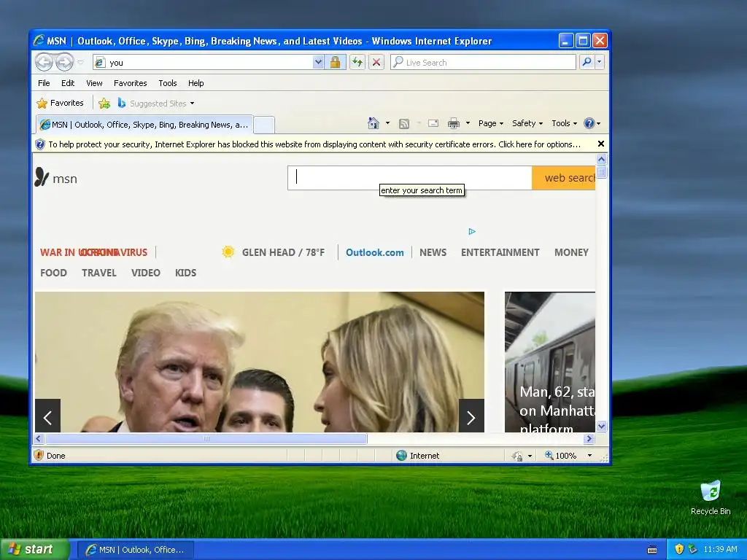Open the KIDS section link
Viewport: 747px width, 560px height.
pyautogui.click(x=185, y=273)
